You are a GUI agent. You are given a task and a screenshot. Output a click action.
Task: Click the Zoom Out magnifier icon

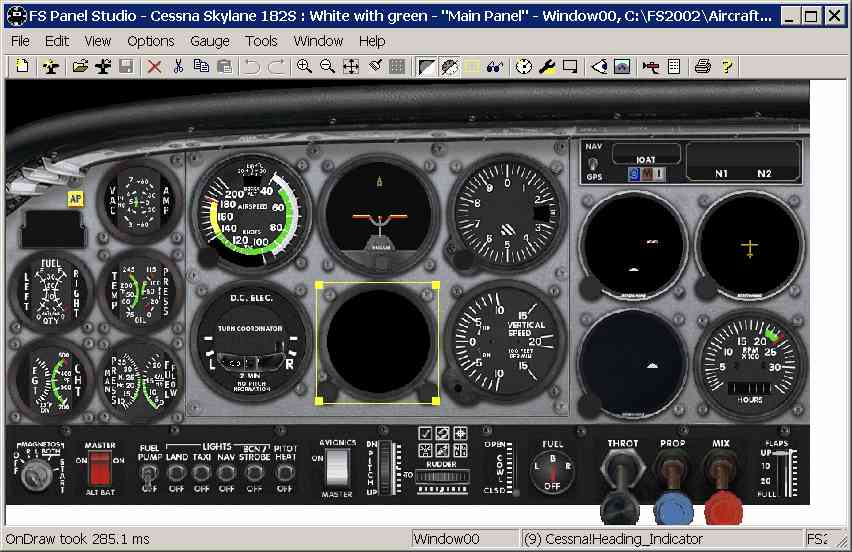(x=327, y=66)
